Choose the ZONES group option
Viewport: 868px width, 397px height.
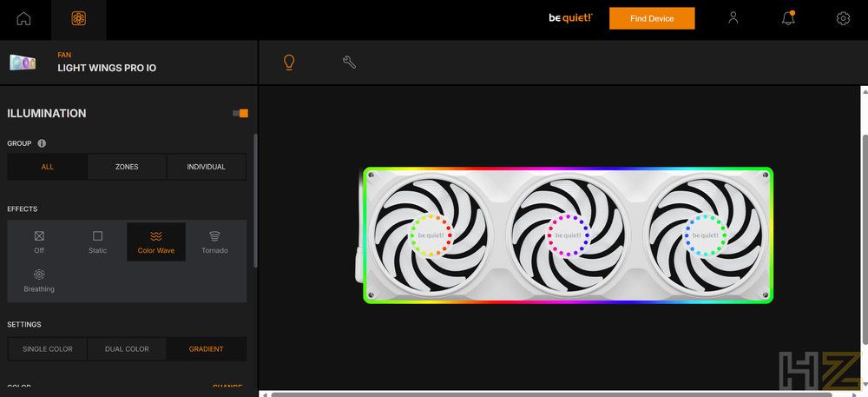tap(127, 167)
